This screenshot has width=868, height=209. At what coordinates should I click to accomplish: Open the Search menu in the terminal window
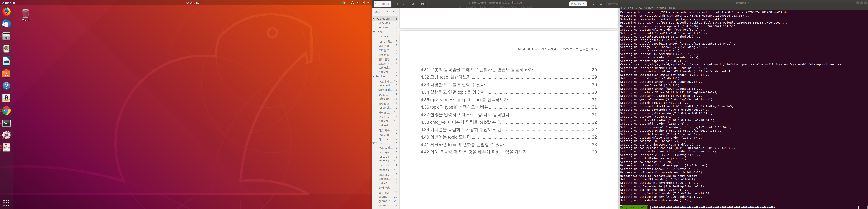click(x=649, y=8)
